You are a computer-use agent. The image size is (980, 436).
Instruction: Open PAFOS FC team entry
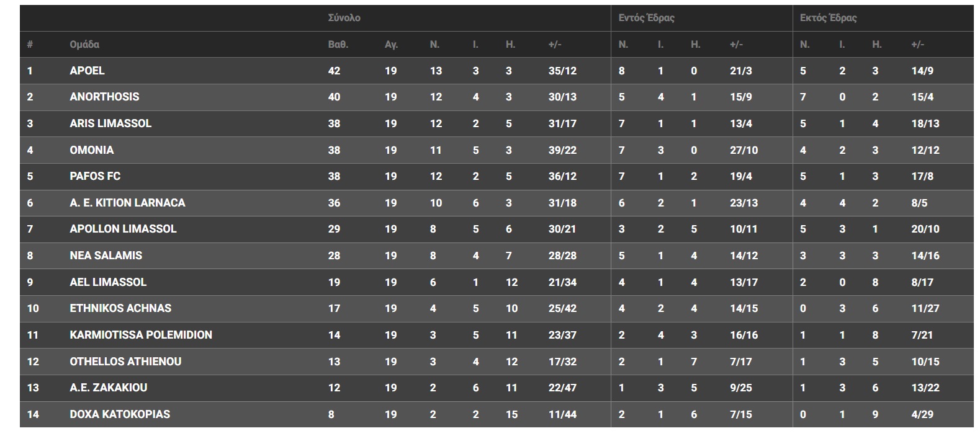95,176
